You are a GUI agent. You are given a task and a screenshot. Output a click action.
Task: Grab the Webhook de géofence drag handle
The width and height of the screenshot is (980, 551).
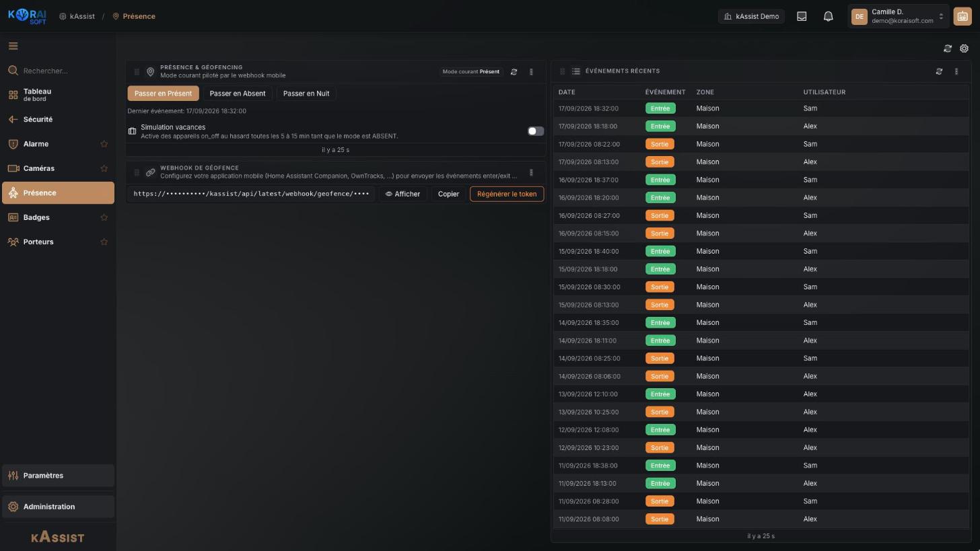[137, 172]
